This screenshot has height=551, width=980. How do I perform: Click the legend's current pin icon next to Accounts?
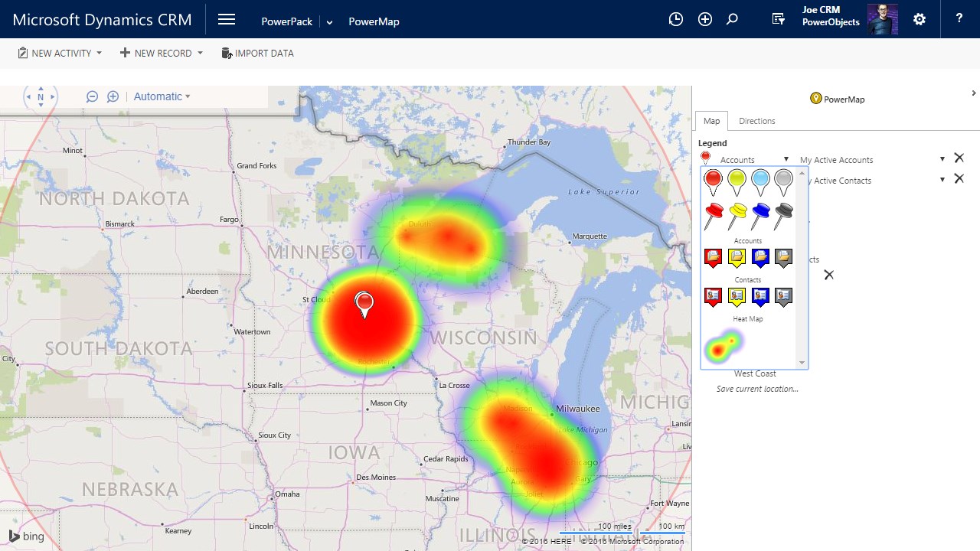(x=706, y=158)
